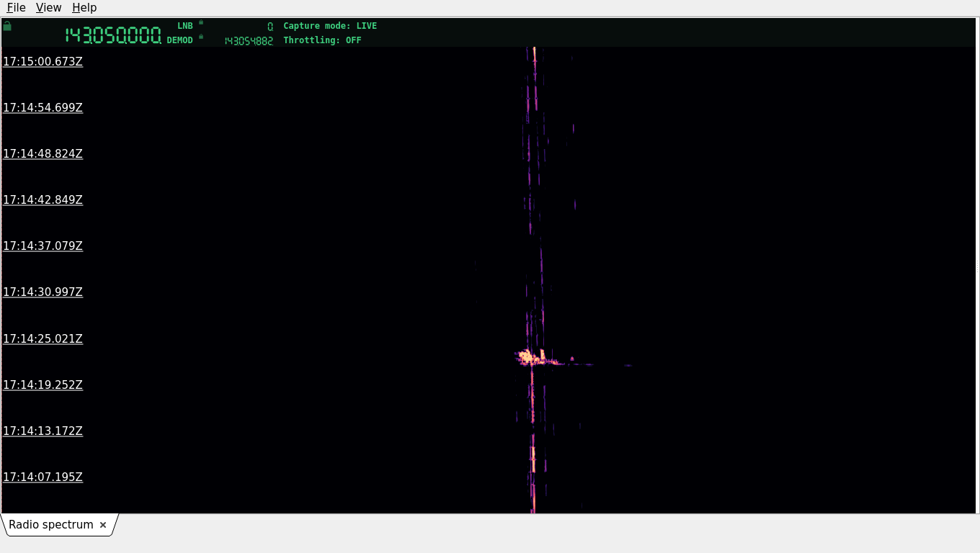Click timestamp 17:14:54.699Z
This screenshot has height=553, width=980.
pos(43,108)
